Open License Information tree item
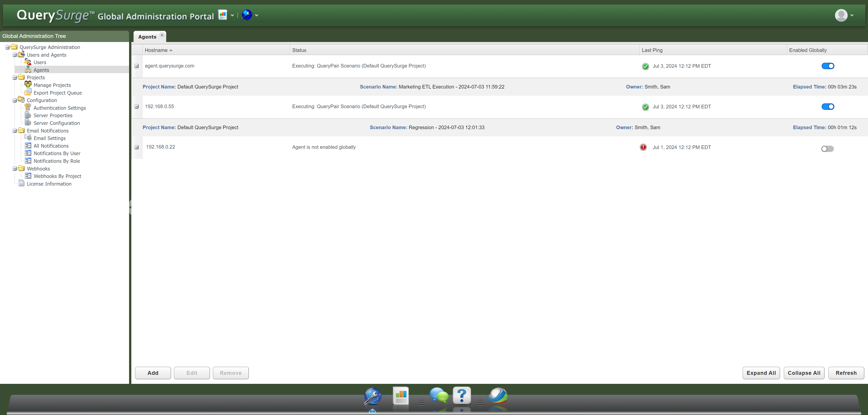The width and height of the screenshot is (868, 415). pos(49,184)
